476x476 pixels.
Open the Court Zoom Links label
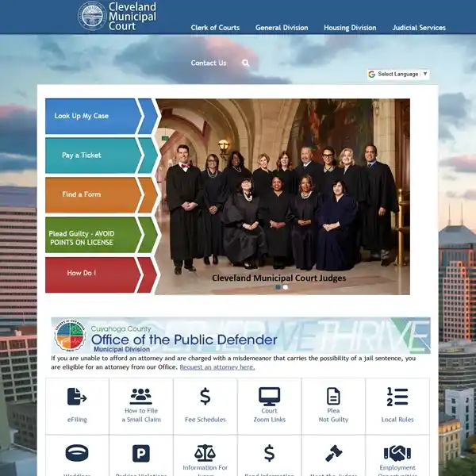point(269,415)
